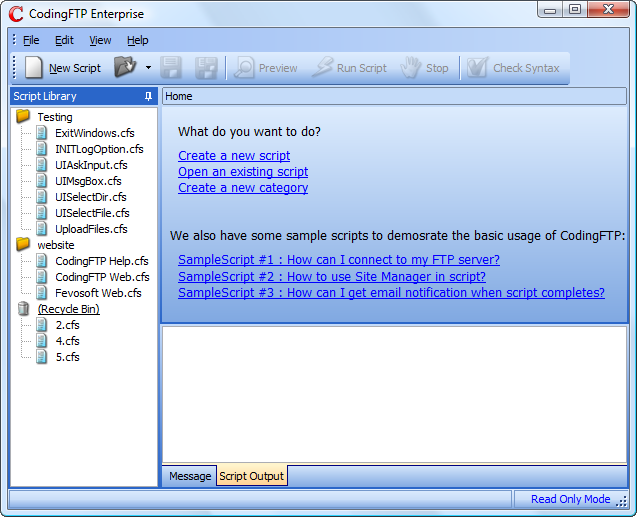Image resolution: width=637 pixels, height=517 pixels.
Task: Open the Edit menu
Action: coord(64,40)
